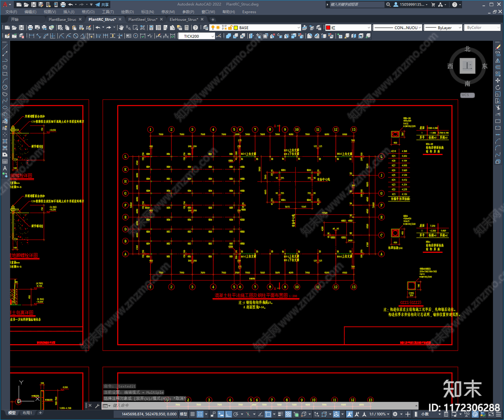The image size is (504, 420).
Task: Click the Make Object's Layer Current icon
Action: tap(305, 28)
